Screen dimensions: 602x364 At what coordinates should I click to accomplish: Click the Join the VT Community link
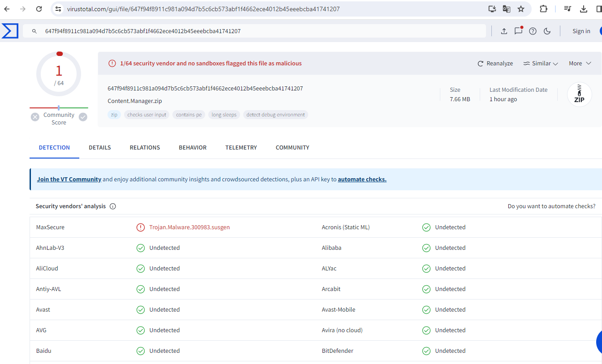69,179
